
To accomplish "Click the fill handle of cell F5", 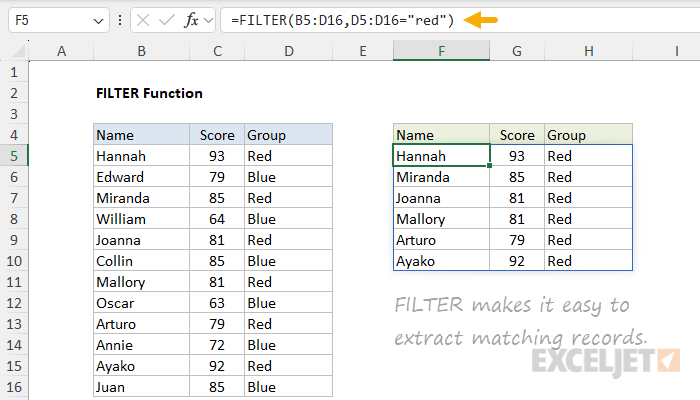I will tap(490, 166).
